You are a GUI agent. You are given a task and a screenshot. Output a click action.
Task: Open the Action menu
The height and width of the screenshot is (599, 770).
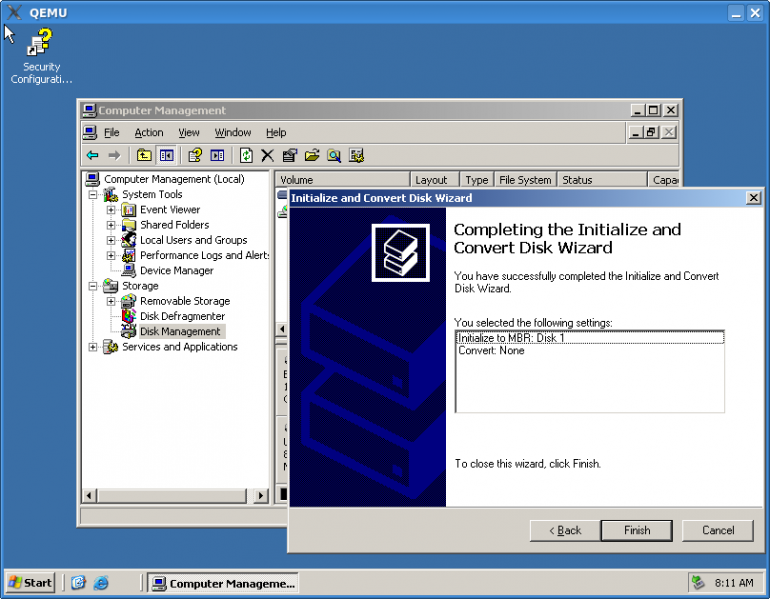[x=148, y=132]
